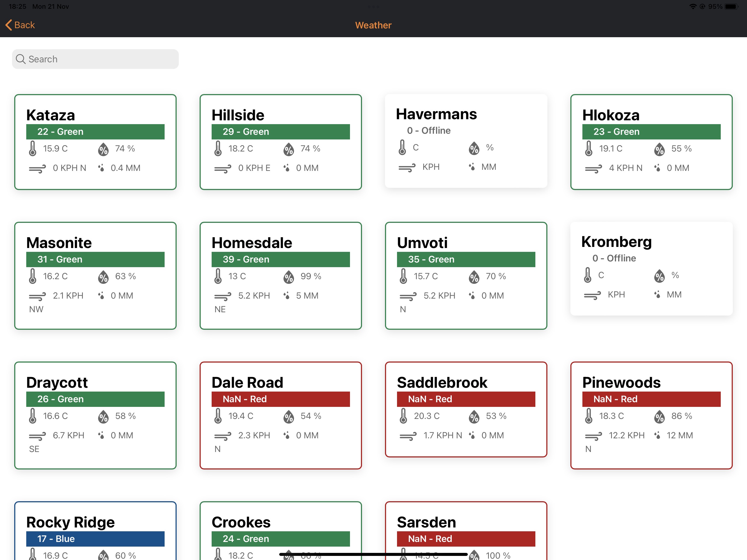This screenshot has height=560, width=747.
Task: Open the Sarsden station card title
Action: tap(426, 522)
